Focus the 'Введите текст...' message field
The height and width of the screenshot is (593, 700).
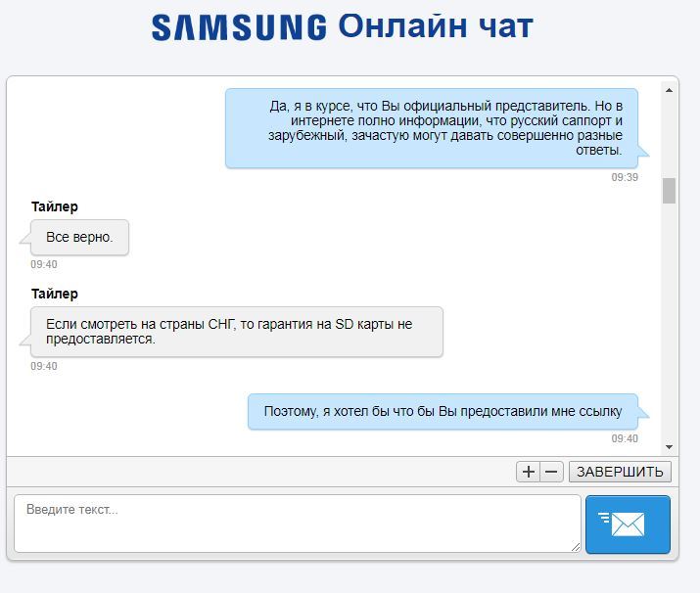(298, 524)
